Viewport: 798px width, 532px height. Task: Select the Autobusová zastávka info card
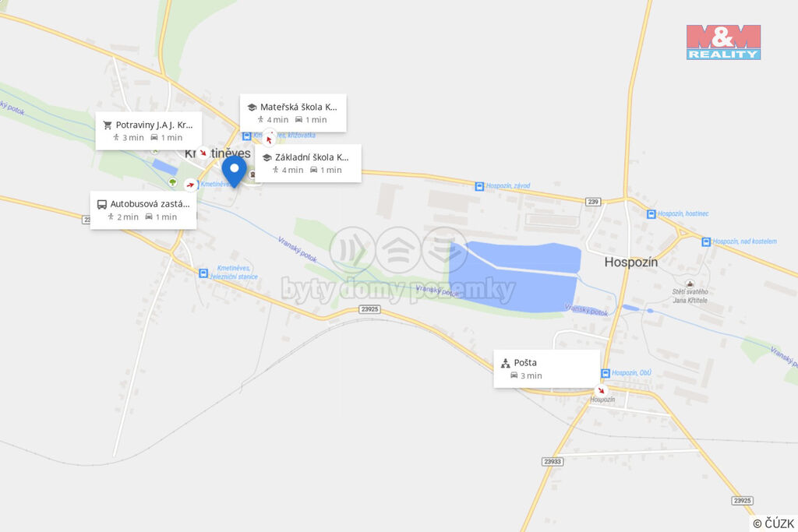[143, 210]
